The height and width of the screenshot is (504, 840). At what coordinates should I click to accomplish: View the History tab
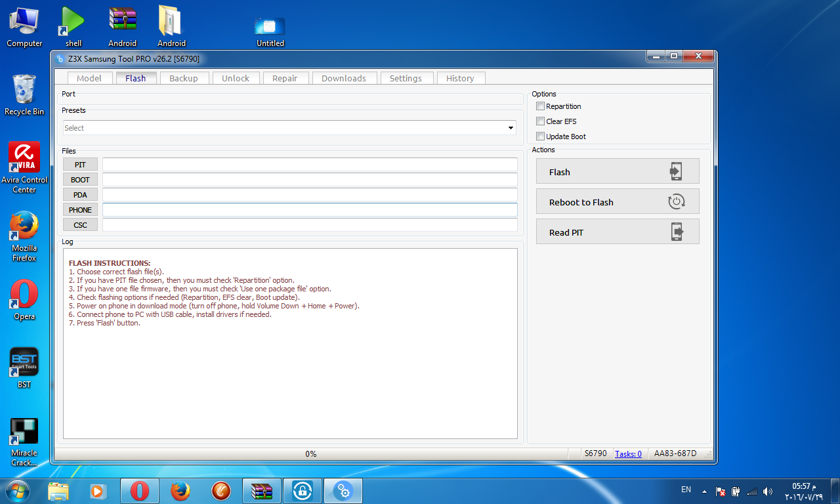tap(460, 78)
